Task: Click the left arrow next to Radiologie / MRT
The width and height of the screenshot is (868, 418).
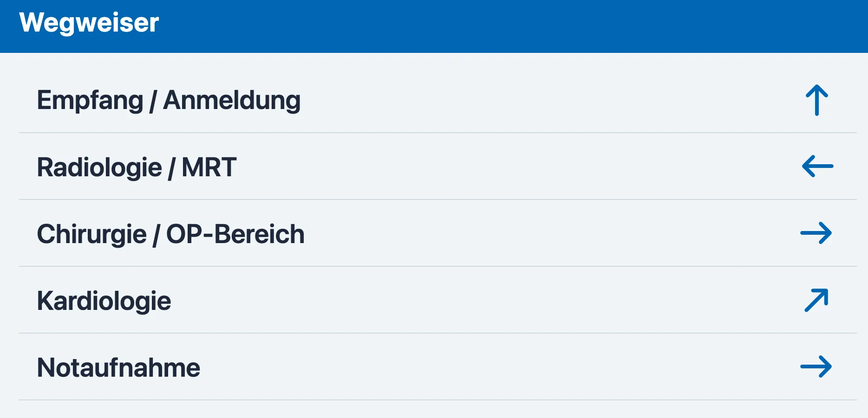Action: (x=817, y=166)
